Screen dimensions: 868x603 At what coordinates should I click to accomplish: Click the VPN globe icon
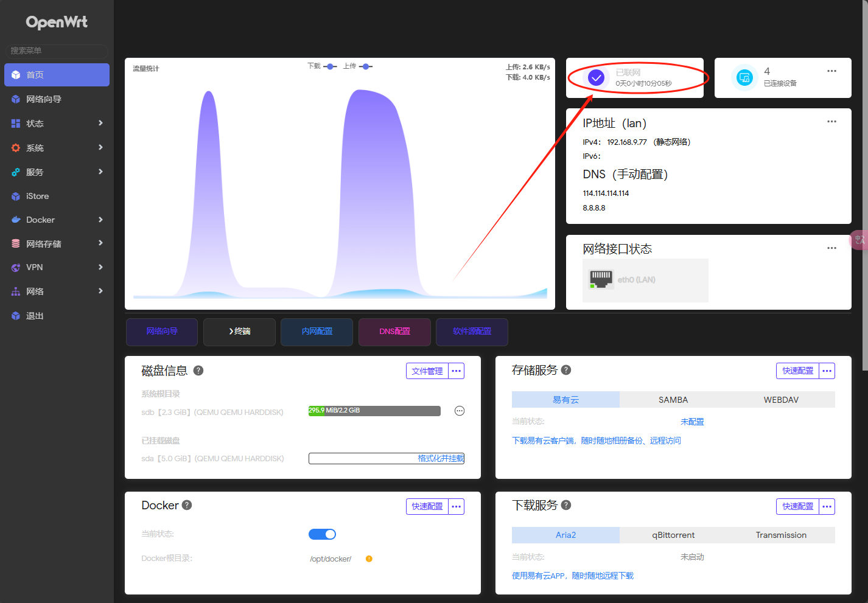coord(16,267)
